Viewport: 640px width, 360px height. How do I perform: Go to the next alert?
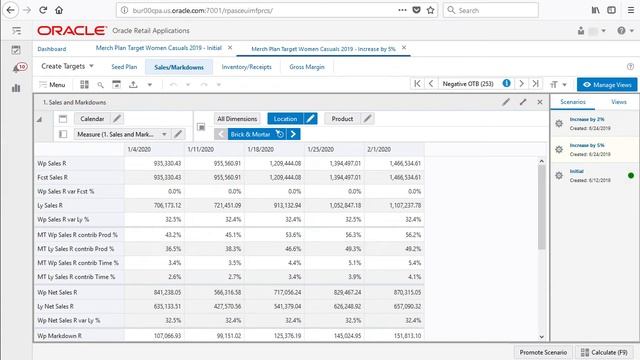coord(521,84)
